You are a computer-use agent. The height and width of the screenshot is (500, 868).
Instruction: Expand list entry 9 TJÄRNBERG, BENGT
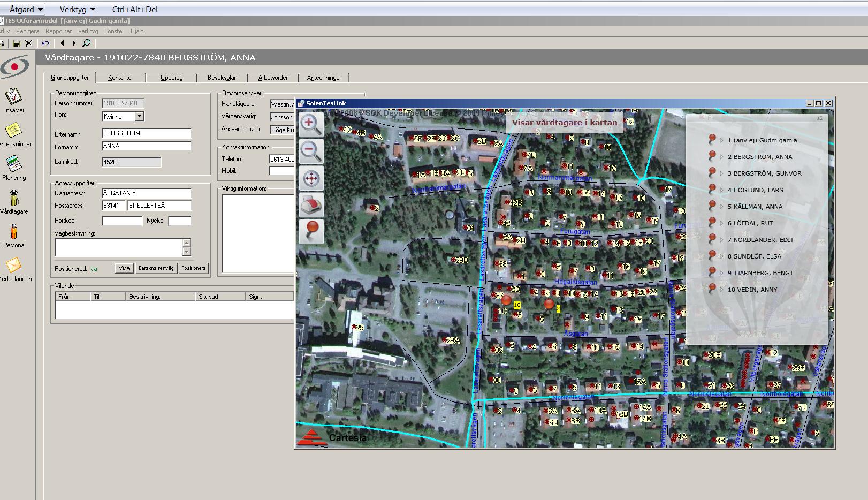722,273
